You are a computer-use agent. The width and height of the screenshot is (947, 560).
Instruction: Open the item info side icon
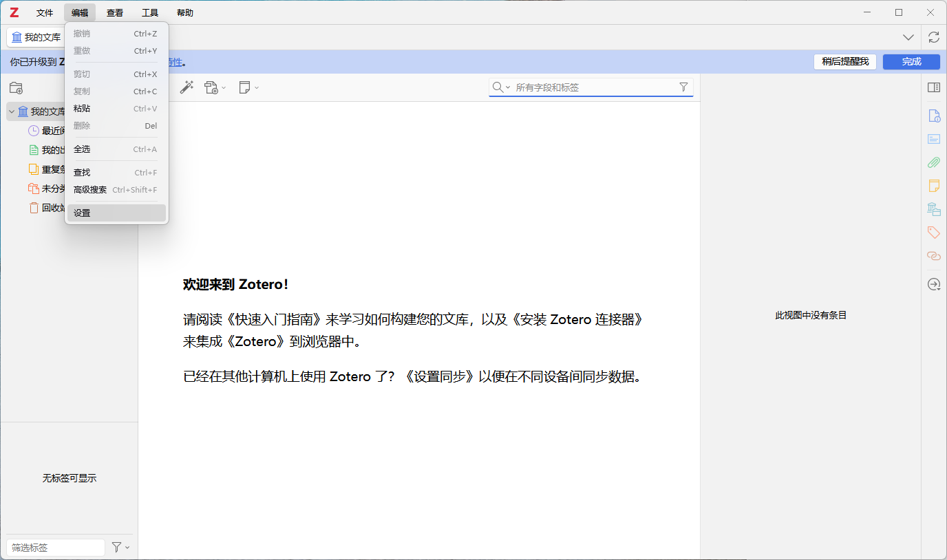tap(934, 116)
